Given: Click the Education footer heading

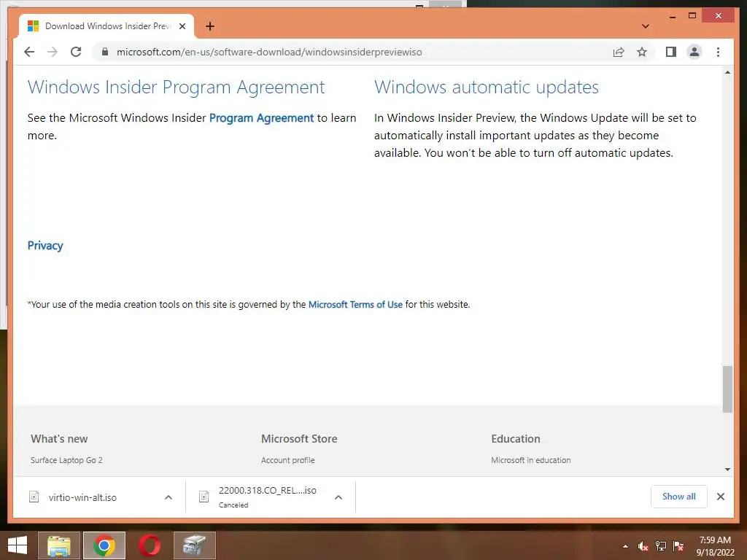Looking at the screenshot, I should click(x=516, y=438).
